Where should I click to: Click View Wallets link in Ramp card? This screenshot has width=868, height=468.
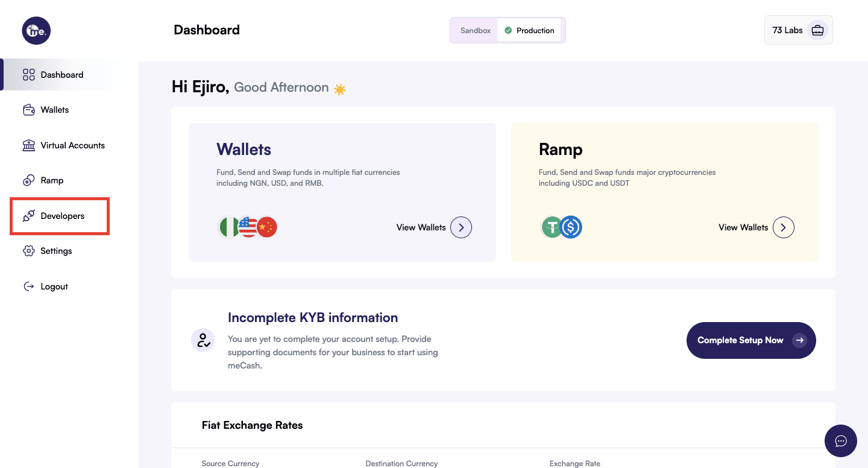743,227
